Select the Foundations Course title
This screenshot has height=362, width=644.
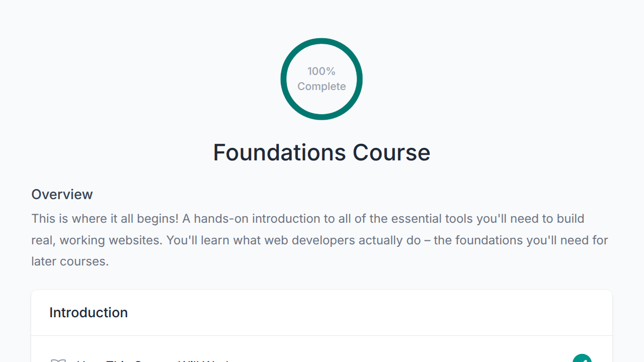point(321,152)
